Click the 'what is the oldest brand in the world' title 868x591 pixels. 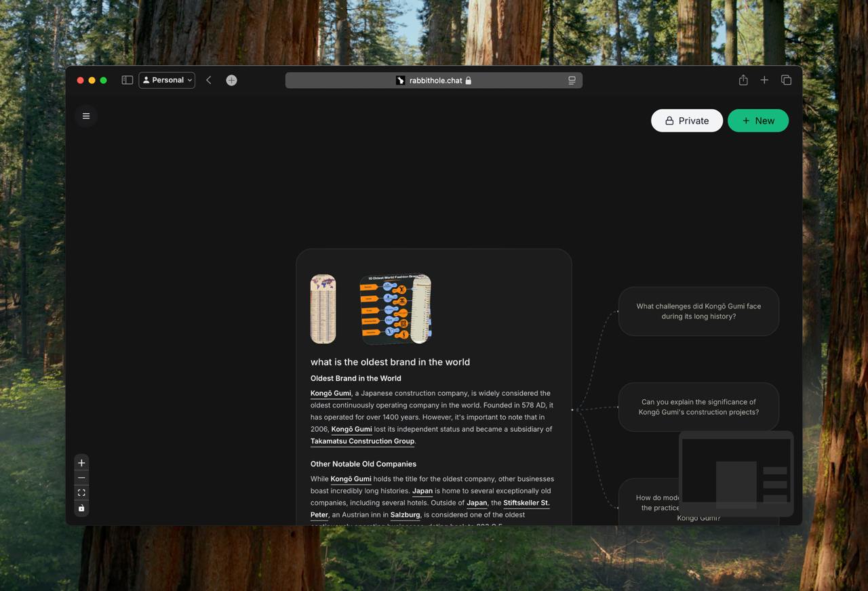(x=390, y=362)
